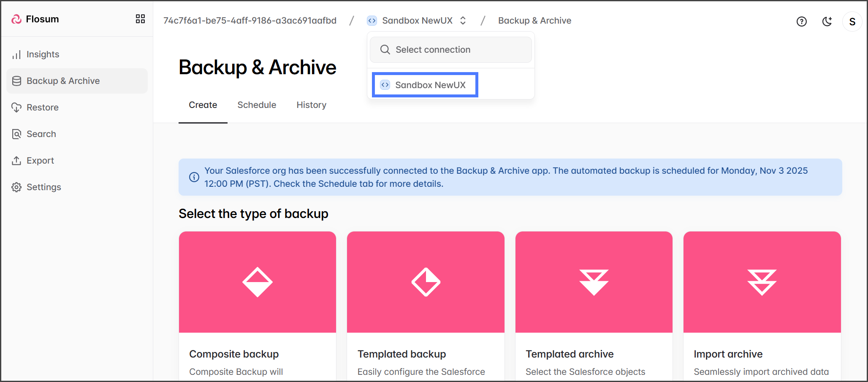The height and width of the screenshot is (382, 868).
Task: Open Insights in the sidebar
Action: (x=43, y=54)
